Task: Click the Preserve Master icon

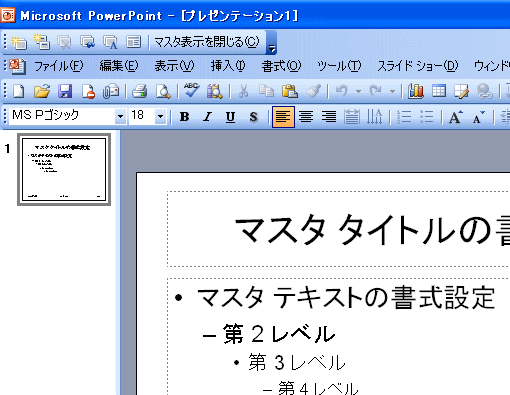Action: [x=87, y=42]
